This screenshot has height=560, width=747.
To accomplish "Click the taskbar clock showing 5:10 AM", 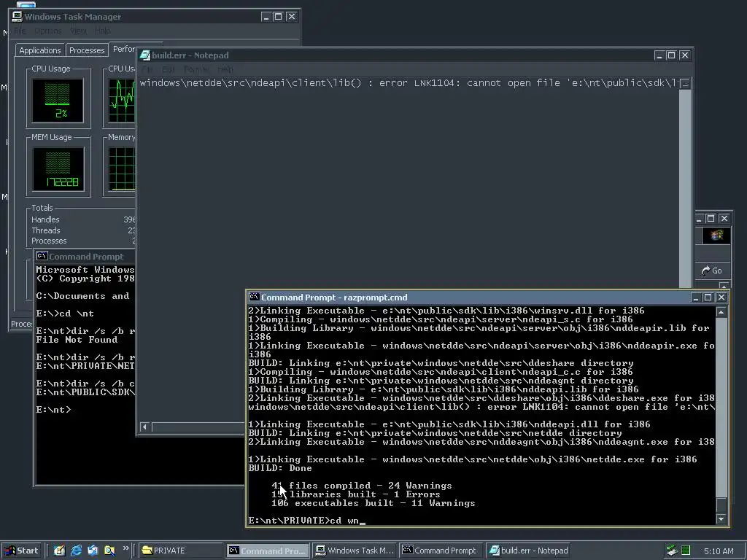I will (719, 551).
